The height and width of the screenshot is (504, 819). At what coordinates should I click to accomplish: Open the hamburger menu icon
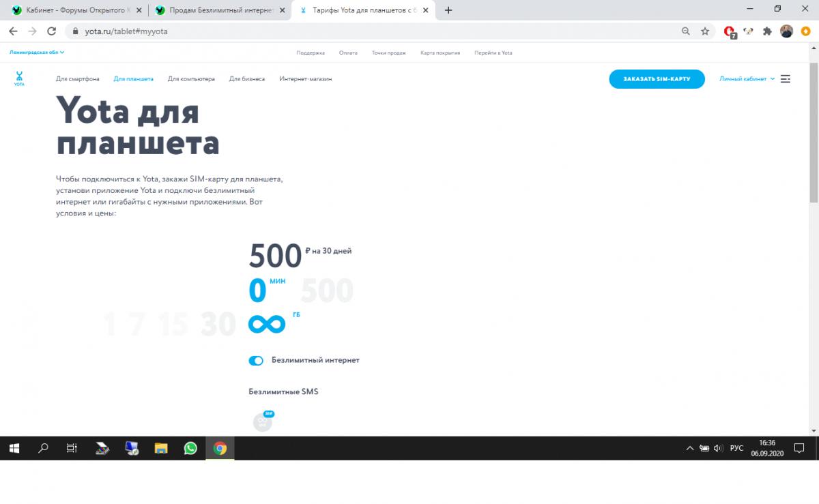click(x=786, y=79)
